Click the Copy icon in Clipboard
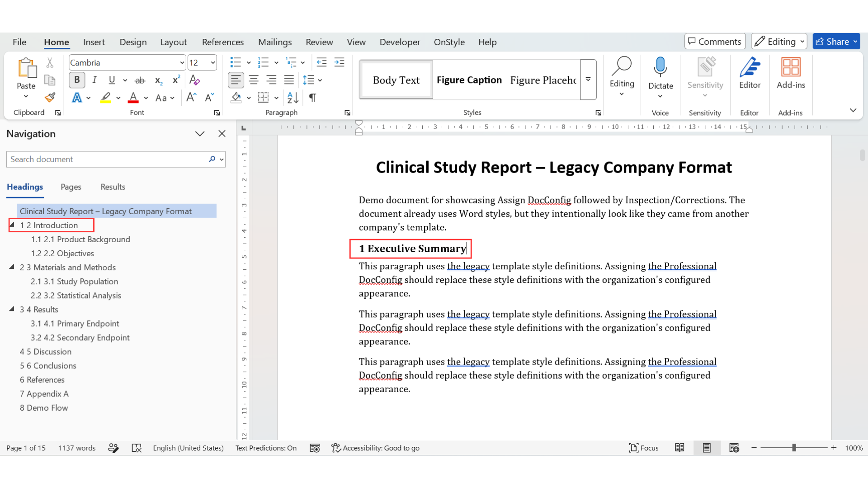868x488 pixels. click(x=50, y=80)
